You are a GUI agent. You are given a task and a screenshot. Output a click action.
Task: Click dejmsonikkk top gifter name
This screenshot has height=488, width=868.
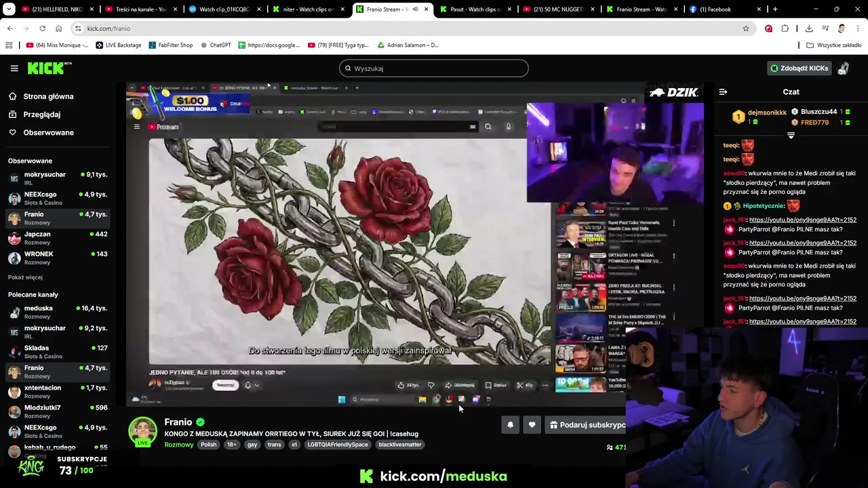(767, 113)
